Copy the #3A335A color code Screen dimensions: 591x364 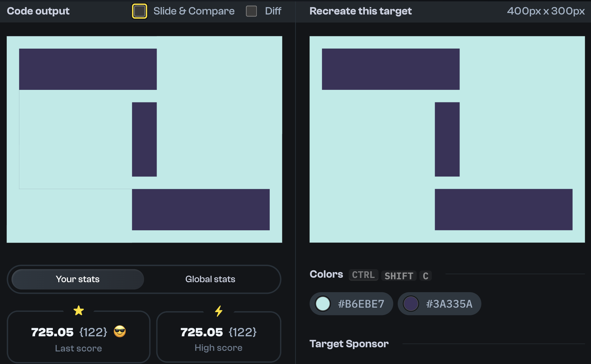click(449, 303)
